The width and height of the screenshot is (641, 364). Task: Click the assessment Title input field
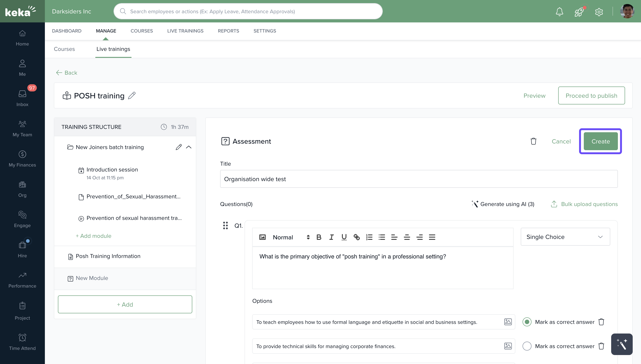[419, 179]
